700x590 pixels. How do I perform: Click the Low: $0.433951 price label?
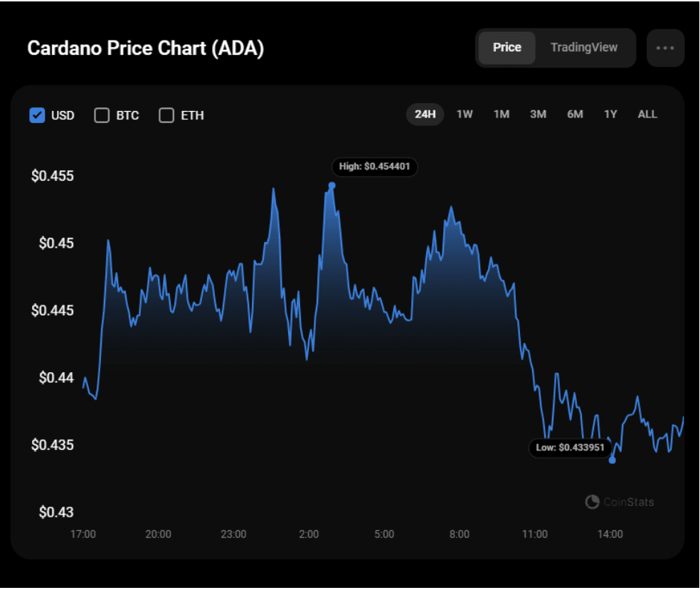click(x=570, y=448)
